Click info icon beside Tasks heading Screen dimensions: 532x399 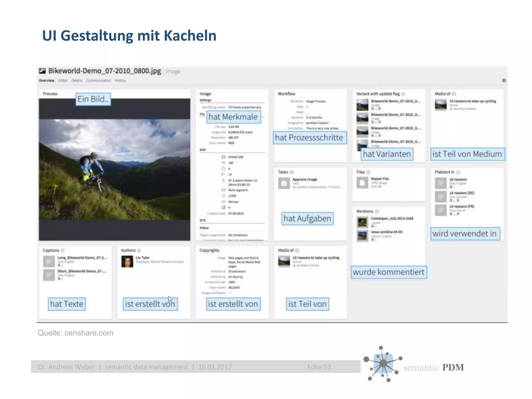click(x=291, y=172)
